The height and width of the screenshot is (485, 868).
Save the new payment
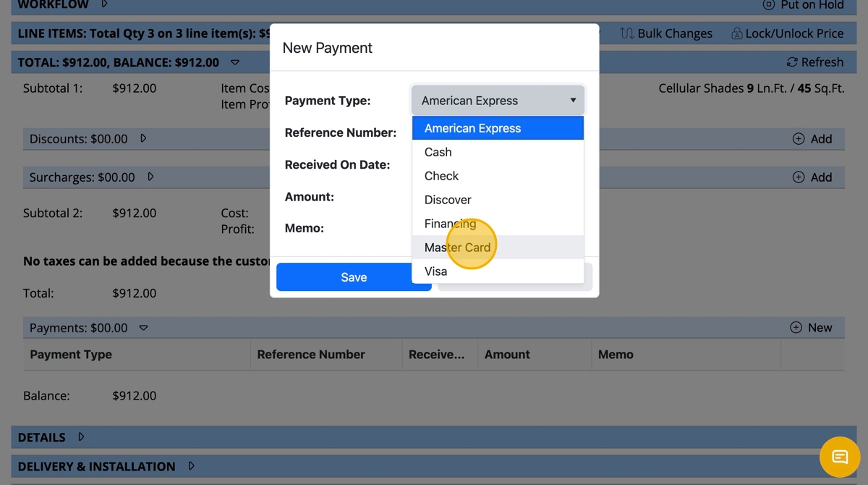pos(354,277)
